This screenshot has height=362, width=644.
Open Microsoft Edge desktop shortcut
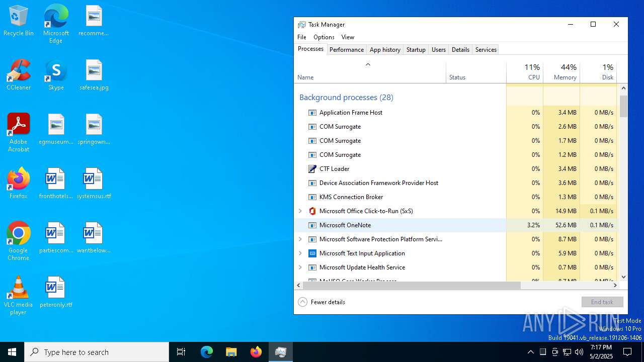tap(56, 24)
